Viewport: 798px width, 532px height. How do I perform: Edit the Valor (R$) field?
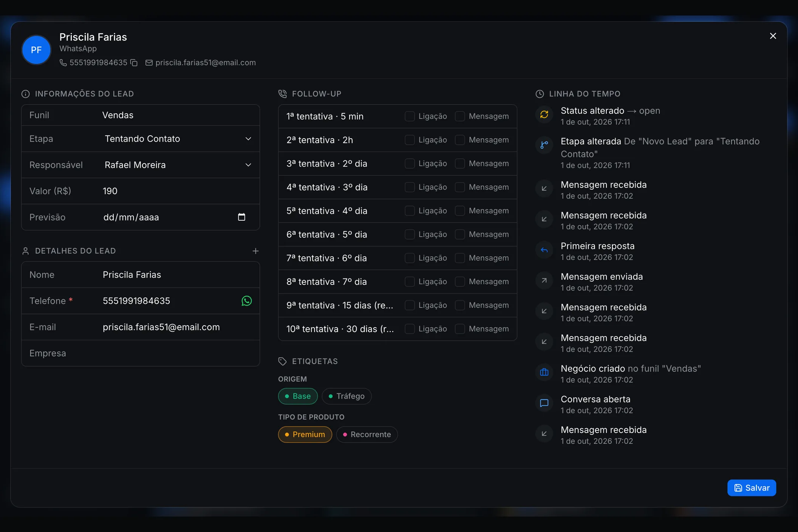click(178, 191)
